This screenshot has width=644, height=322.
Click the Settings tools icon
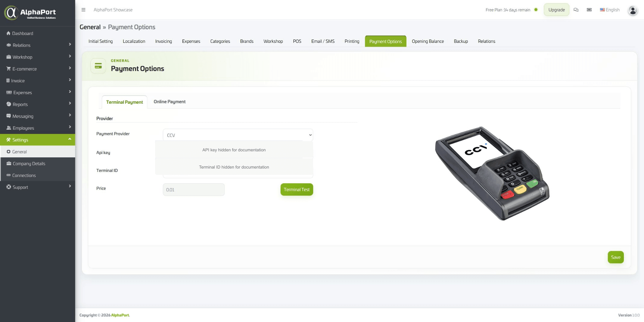pyautogui.click(x=8, y=140)
